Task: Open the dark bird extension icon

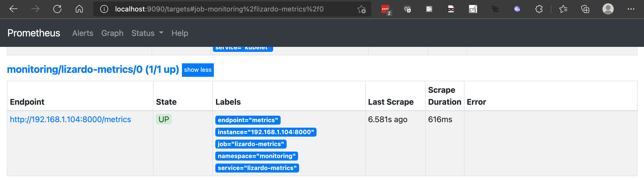Action: (495, 9)
